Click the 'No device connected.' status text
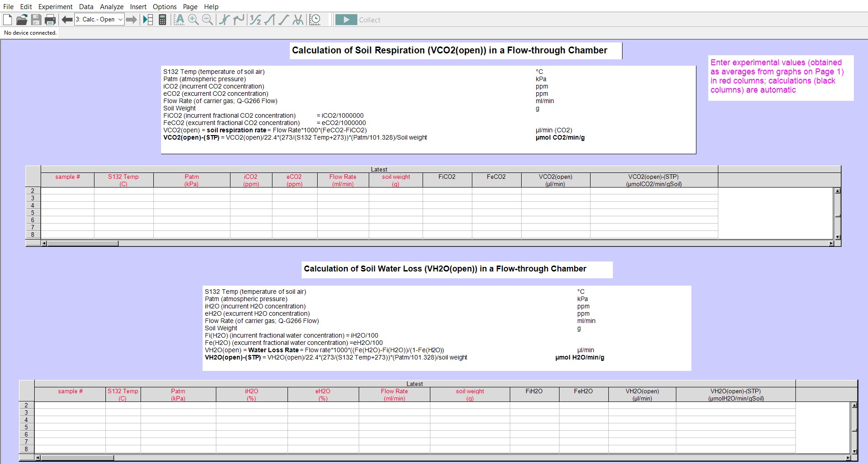Viewport: 868px width, 464px height. (30, 33)
